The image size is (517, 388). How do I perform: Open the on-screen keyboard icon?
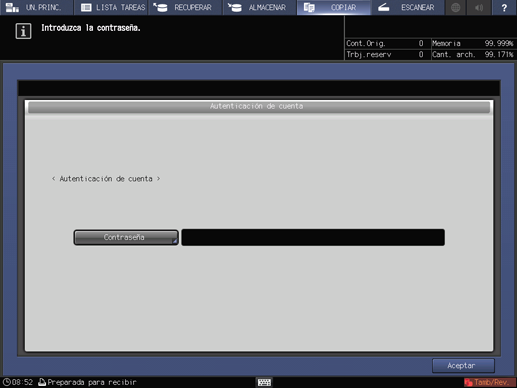point(264,382)
